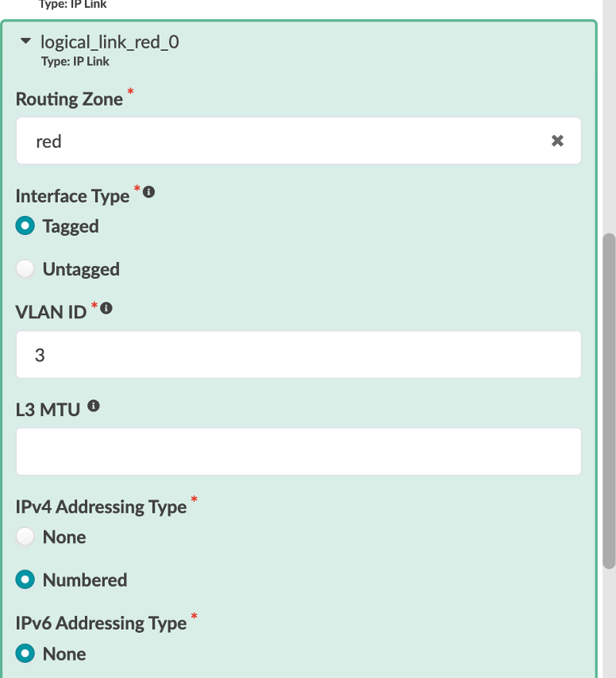Click the vertical scrollbar thumb

pos(609,400)
